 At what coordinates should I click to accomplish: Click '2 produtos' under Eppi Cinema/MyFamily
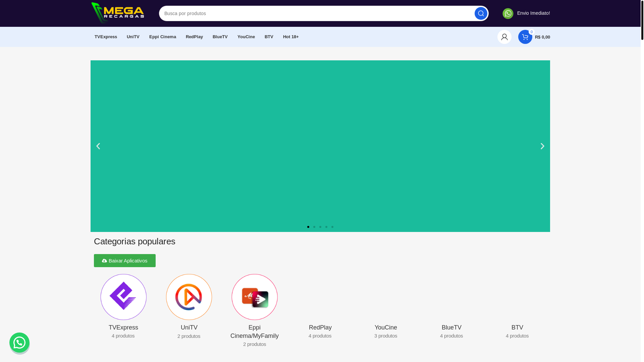(255, 344)
